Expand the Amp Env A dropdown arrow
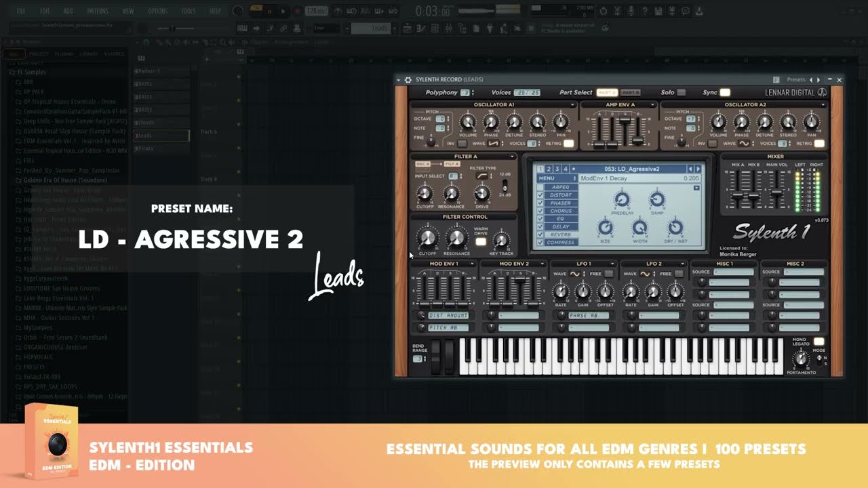The height and width of the screenshot is (488, 868). tap(654, 105)
